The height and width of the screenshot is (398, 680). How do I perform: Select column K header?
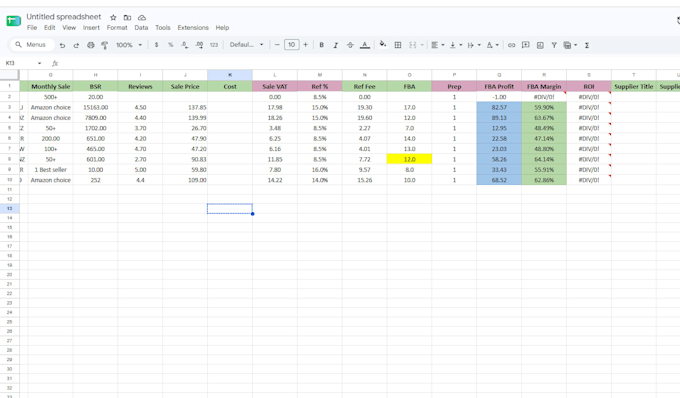(230, 75)
